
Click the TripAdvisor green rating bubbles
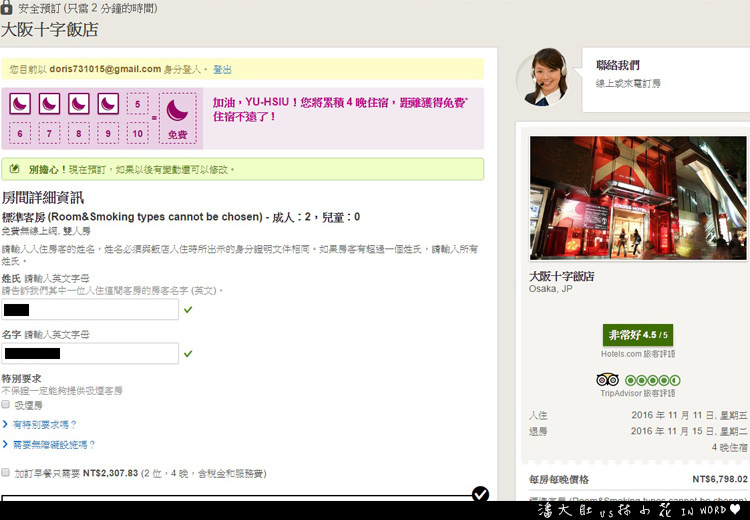point(652,380)
